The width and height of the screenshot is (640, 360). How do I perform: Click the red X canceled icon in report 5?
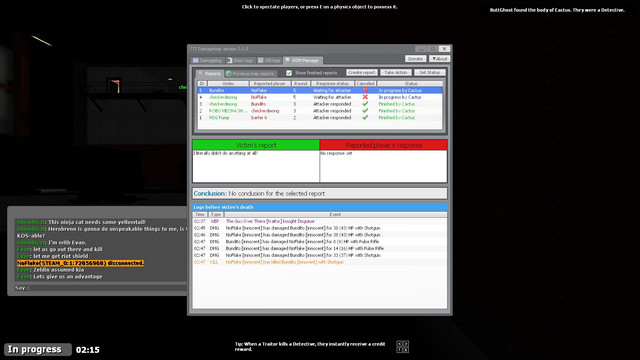tap(365, 90)
